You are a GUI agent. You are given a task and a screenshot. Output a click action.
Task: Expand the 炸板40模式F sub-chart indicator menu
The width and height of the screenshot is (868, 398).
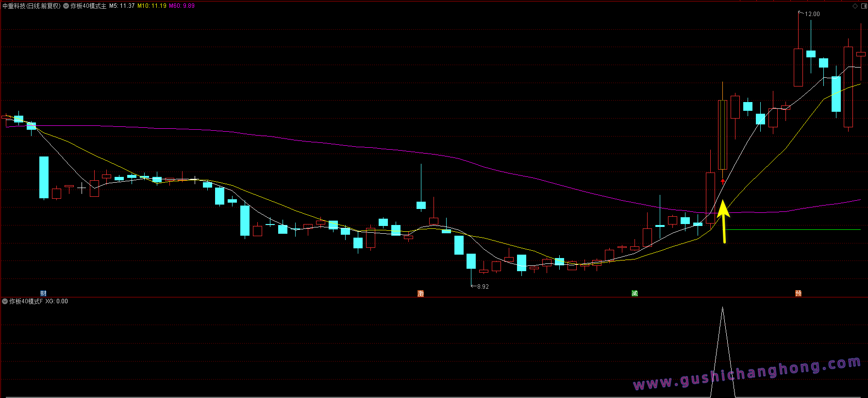coord(5,301)
